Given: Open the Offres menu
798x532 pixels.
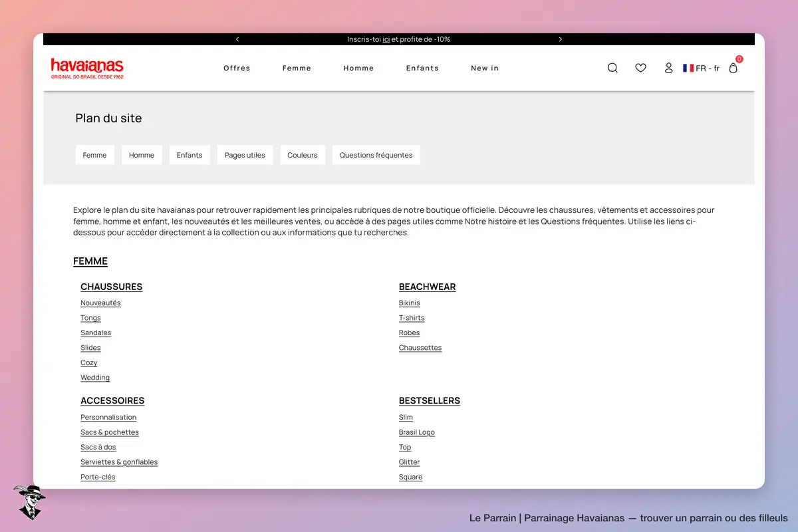Looking at the screenshot, I should (237, 68).
